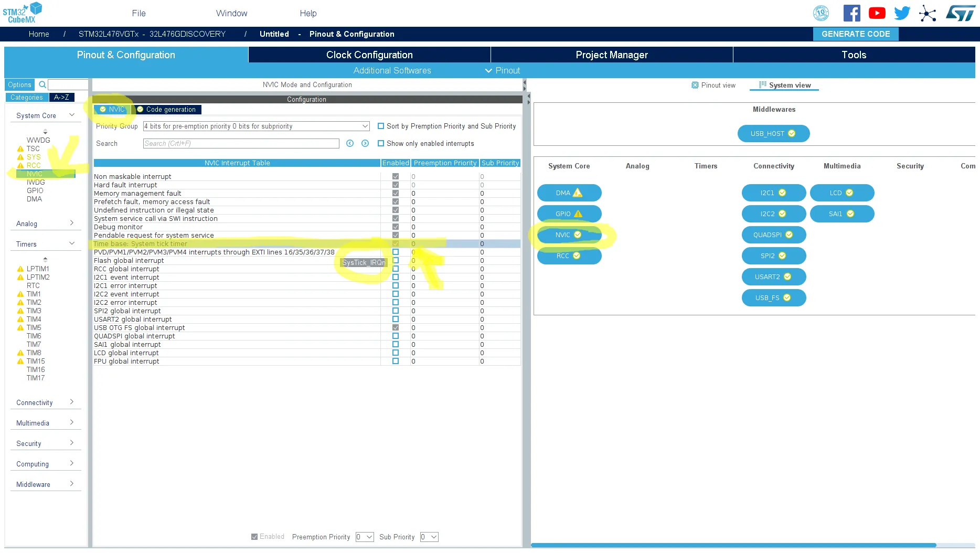980x553 pixels.
Task: Expand the Connectivity category
Action: pyautogui.click(x=72, y=402)
